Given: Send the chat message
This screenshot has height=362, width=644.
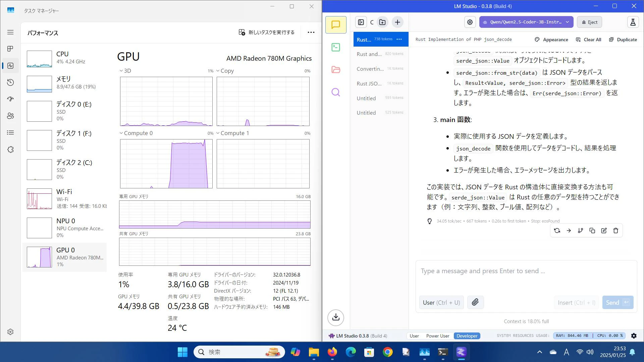Looking at the screenshot, I should [x=618, y=302].
